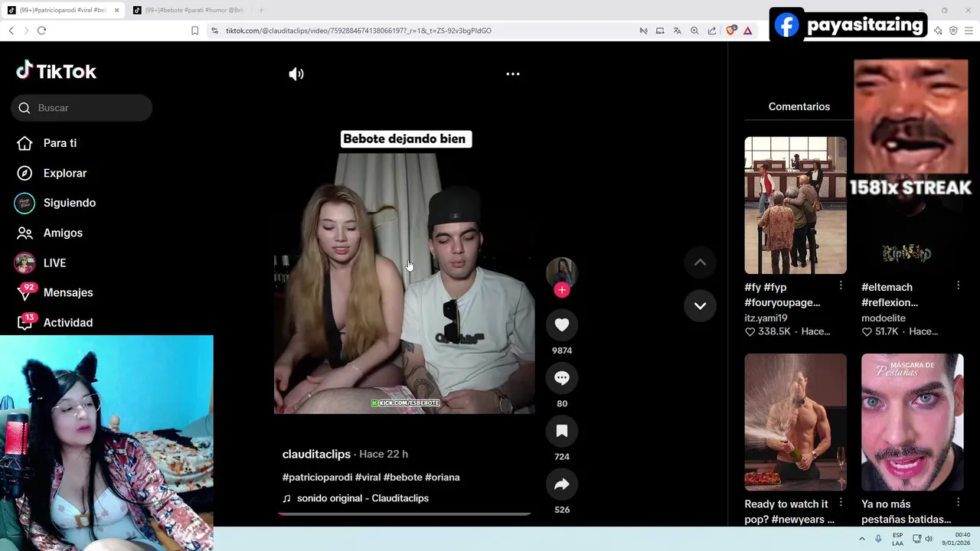
Task: Click the taskbar microphone icon
Action: coord(878,539)
